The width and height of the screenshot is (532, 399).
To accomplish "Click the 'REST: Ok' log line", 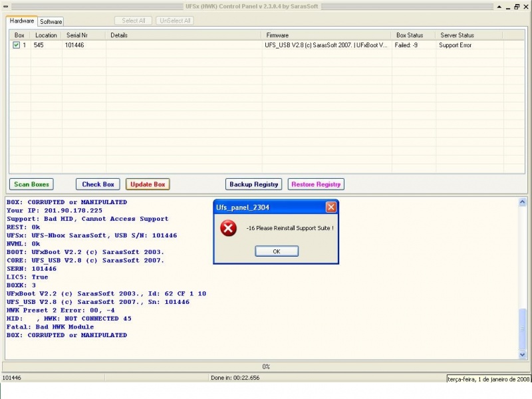I will (x=23, y=227).
